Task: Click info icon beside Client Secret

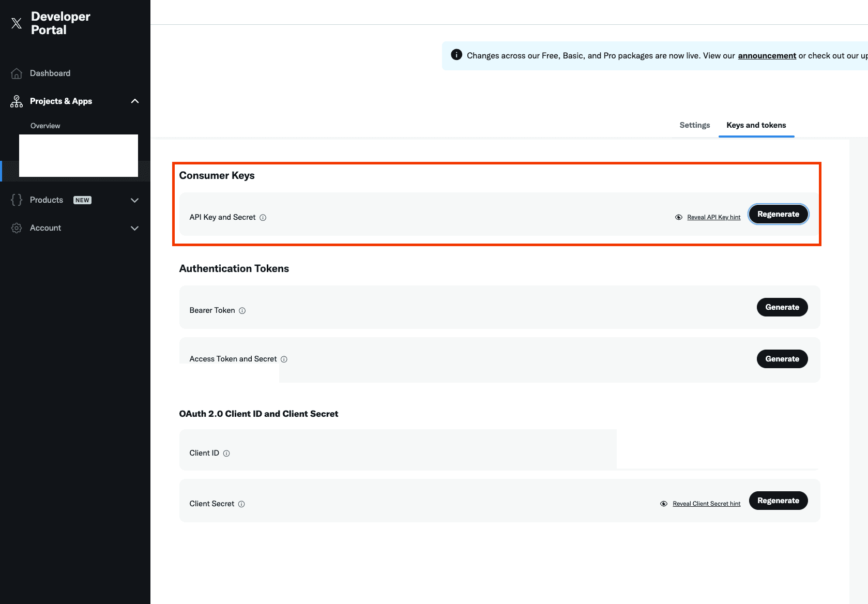Action: pos(241,504)
